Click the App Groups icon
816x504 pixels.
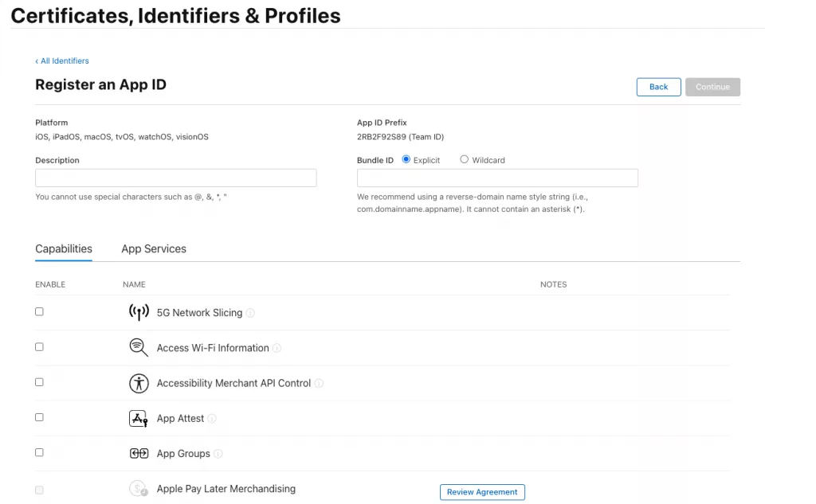pyautogui.click(x=139, y=454)
